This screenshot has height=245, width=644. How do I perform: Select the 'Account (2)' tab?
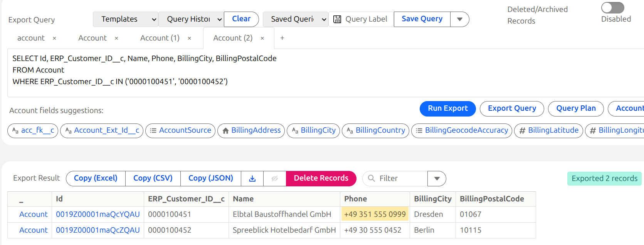click(233, 38)
